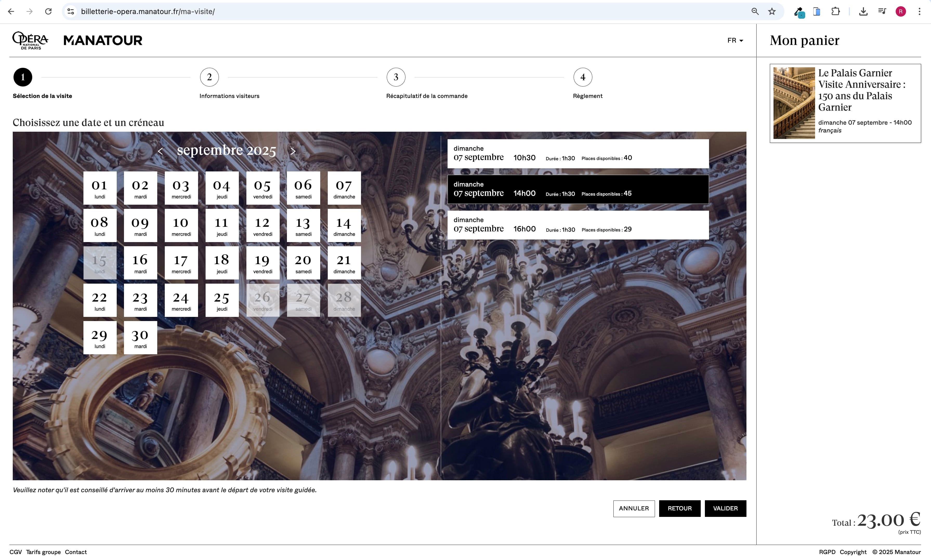Reload the page
Image resolution: width=931 pixels, height=560 pixels.
click(48, 11)
